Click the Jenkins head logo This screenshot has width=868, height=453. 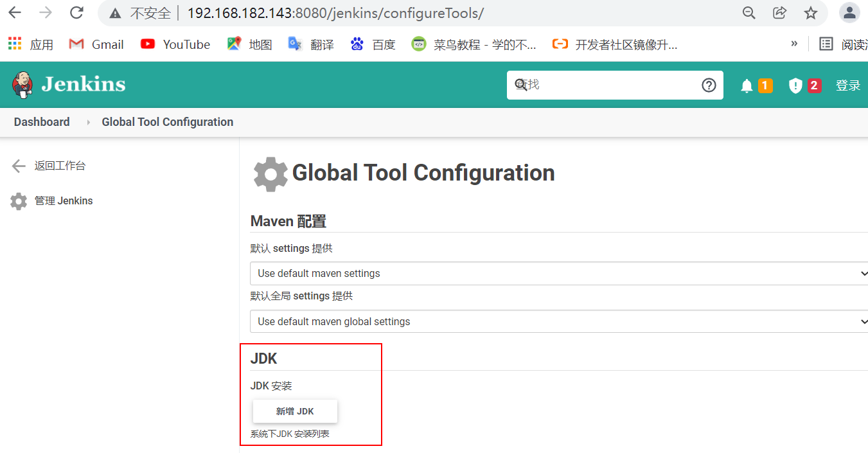click(x=21, y=84)
